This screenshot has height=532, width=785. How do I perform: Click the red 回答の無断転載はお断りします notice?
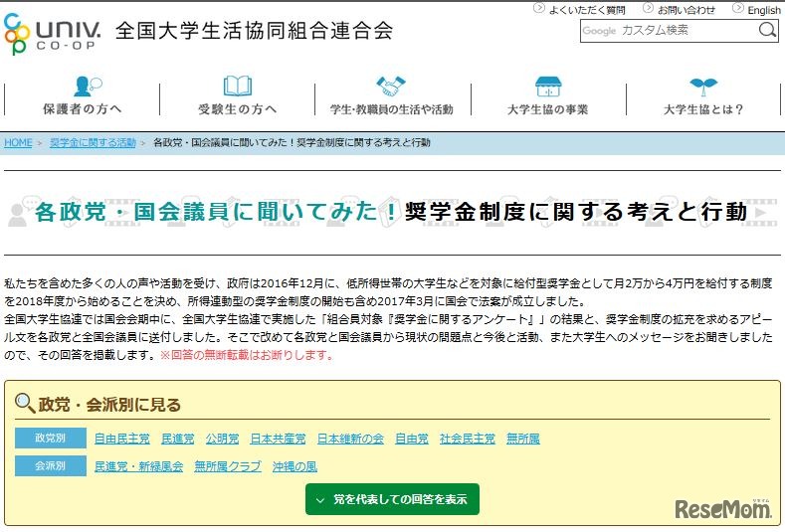(247, 355)
